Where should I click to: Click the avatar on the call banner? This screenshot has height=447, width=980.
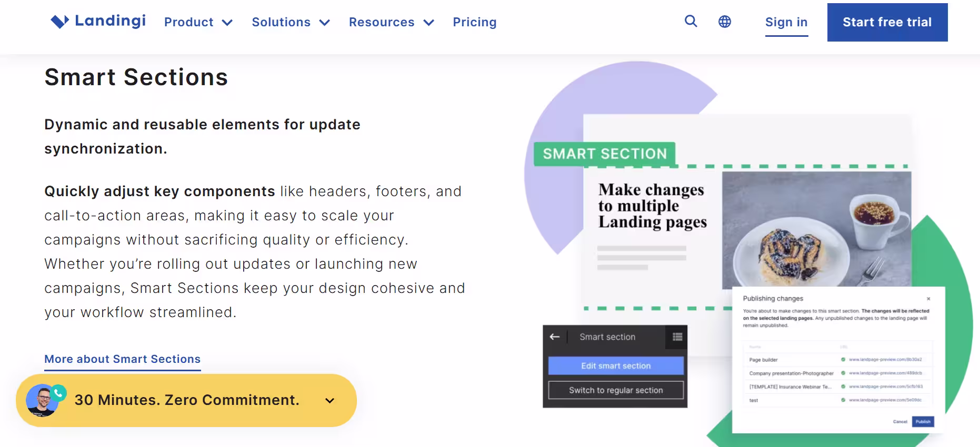click(x=42, y=401)
